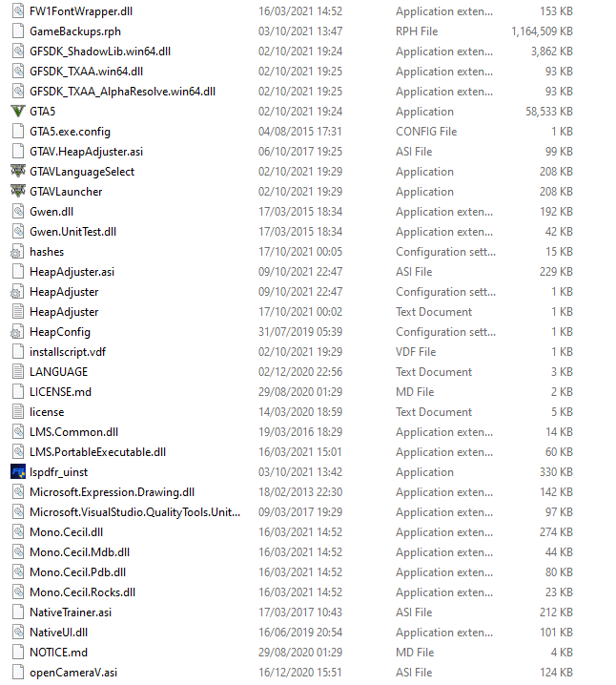
Task: Select the GTAV.HeapAdjuster.asi file name
Action: click(86, 152)
